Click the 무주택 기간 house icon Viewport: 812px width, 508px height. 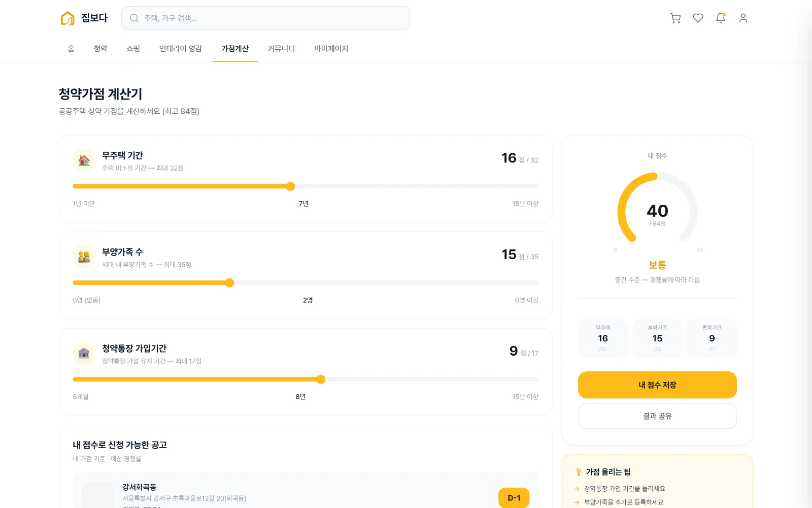pos(84,161)
